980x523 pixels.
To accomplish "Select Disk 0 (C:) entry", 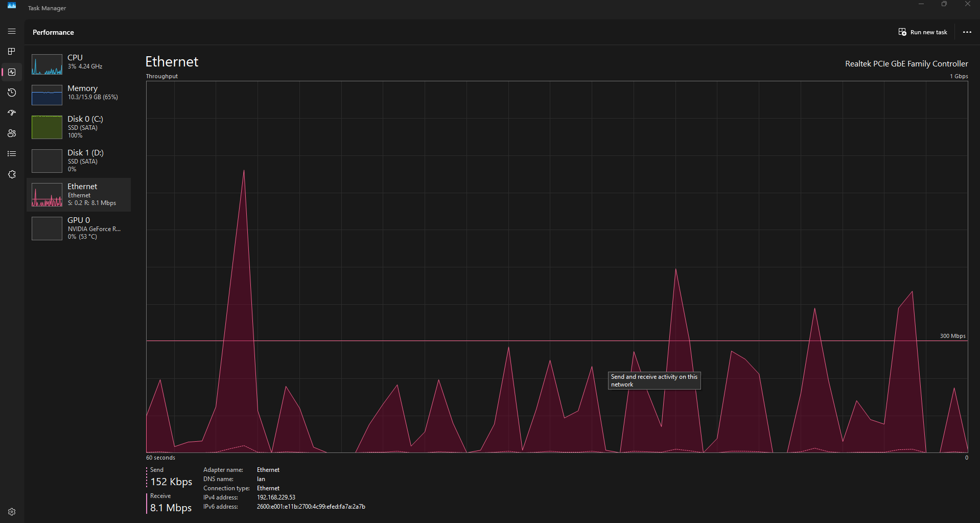I will 79,127.
